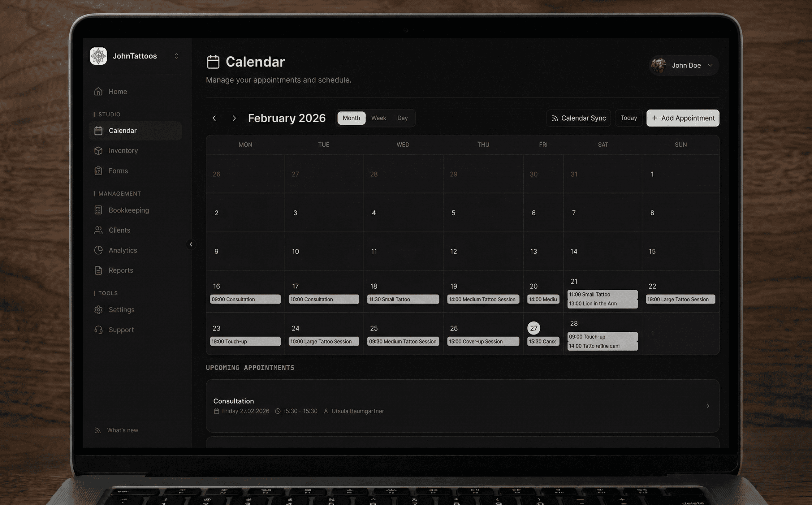Select Calendar in the Studio menu
Screen dimensions: 812x505
click(122, 131)
